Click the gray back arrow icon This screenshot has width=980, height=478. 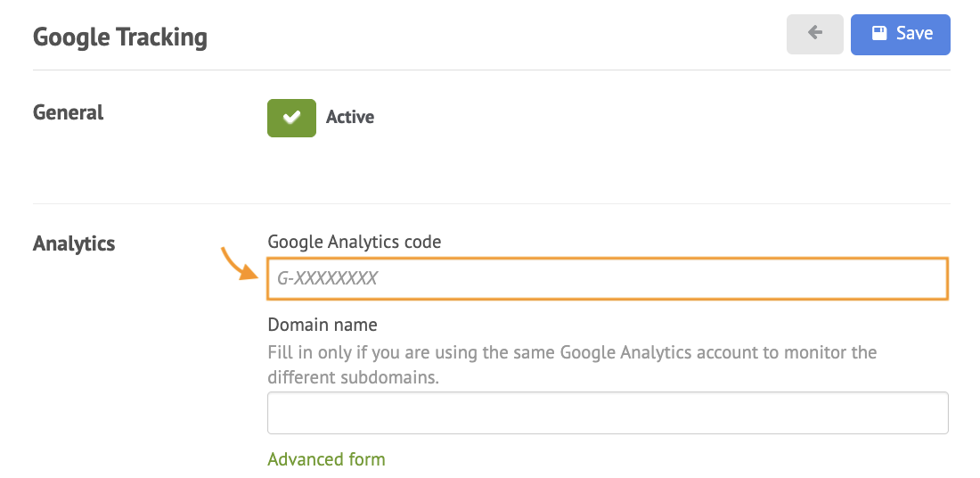[814, 32]
